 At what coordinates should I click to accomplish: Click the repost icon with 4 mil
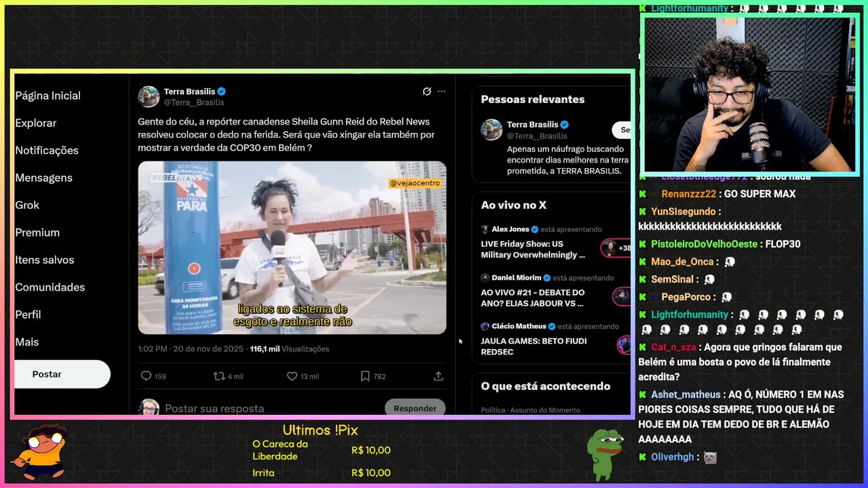219,376
